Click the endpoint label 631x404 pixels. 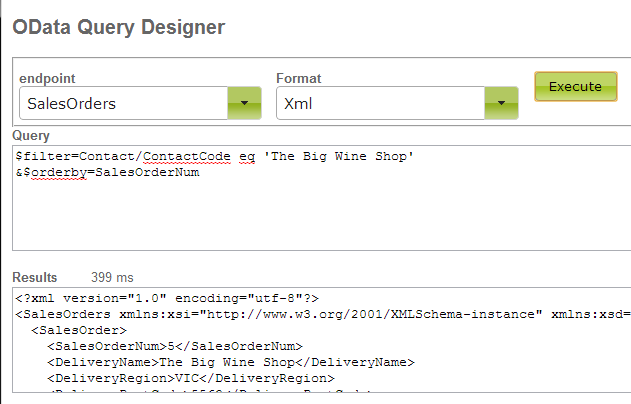[47, 78]
